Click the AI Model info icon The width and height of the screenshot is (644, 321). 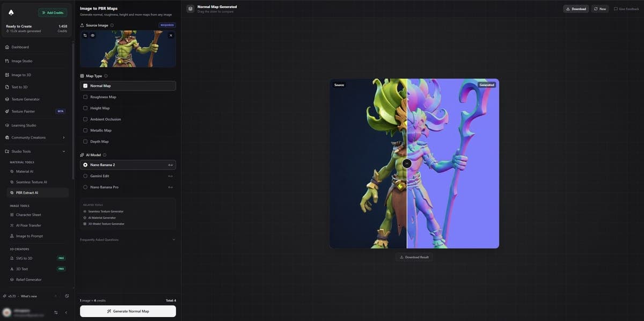coord(105,155)
